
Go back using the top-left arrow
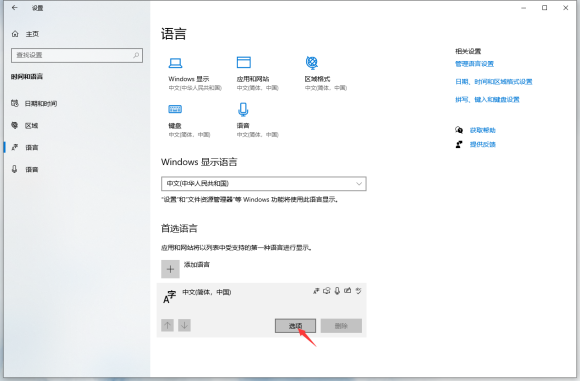click(x=14, y=8)
